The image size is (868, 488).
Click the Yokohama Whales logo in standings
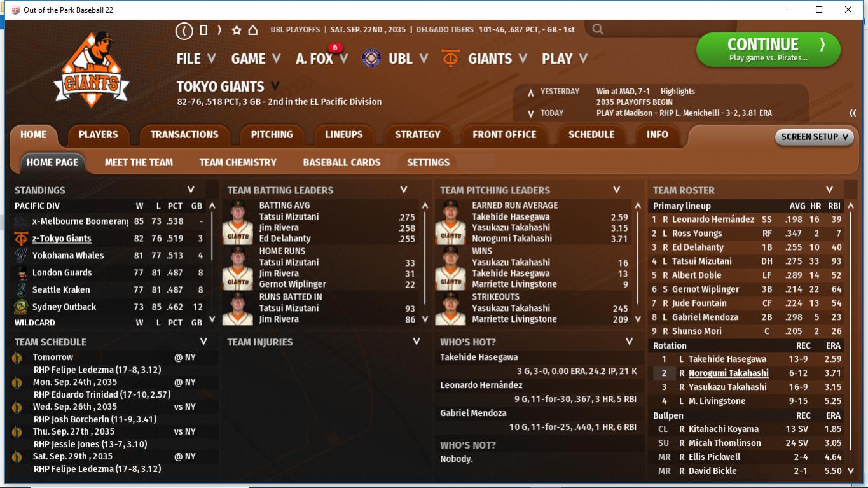(21, 256)
